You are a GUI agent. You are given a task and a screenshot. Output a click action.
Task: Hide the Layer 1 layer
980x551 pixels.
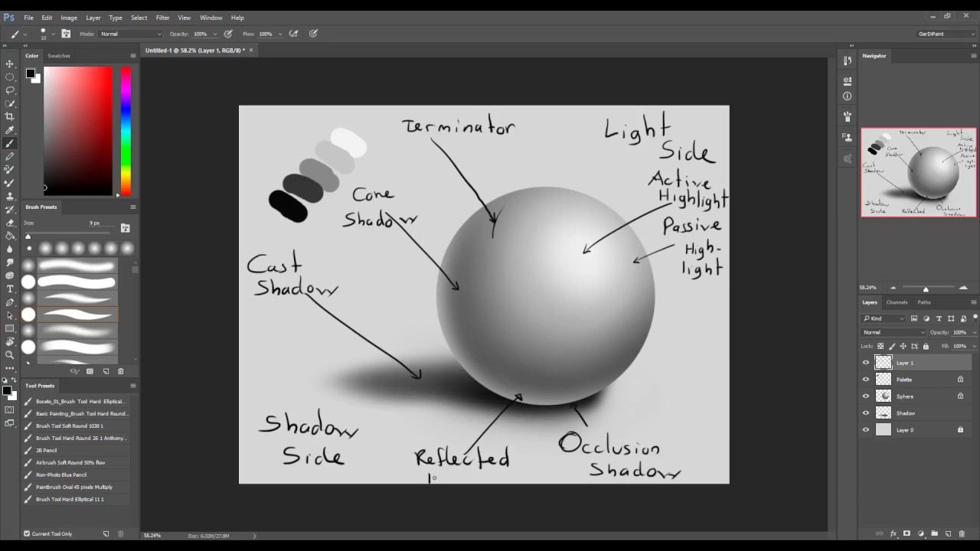[866, 363]
